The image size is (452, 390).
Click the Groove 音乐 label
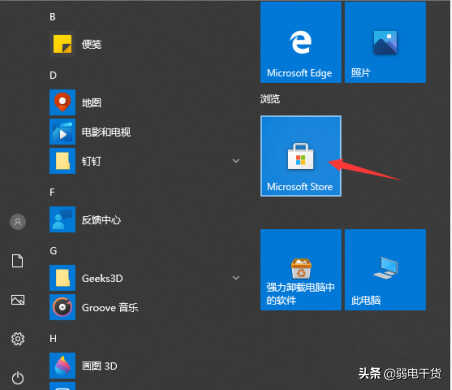pyautogui.click(x=110, y=307)
